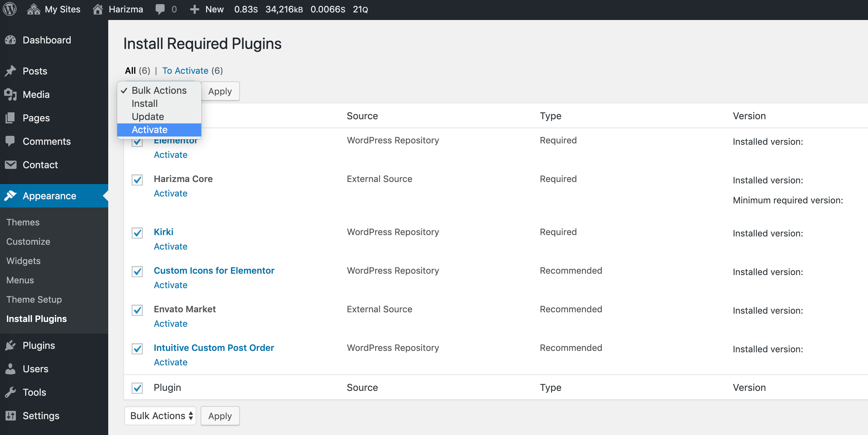Open Media library sidebar icon
The width and height of the screenshot is (868, 435).
pyautogui.click(x=11, y=94)
